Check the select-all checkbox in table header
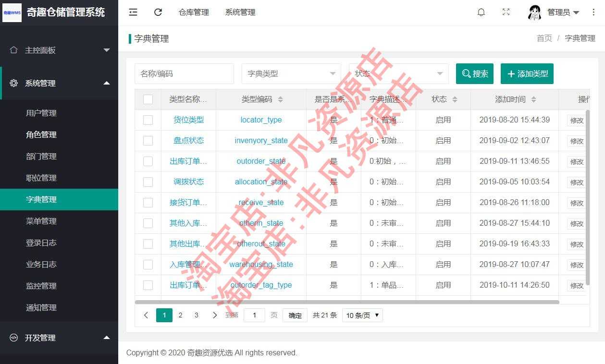The height and width of the screenshot is (364, 605). pyautogui.click(x=148, y=99)
